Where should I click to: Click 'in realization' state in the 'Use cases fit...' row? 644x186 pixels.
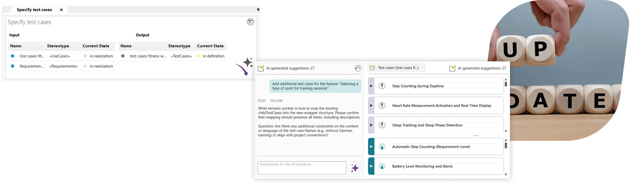point(101,56)
